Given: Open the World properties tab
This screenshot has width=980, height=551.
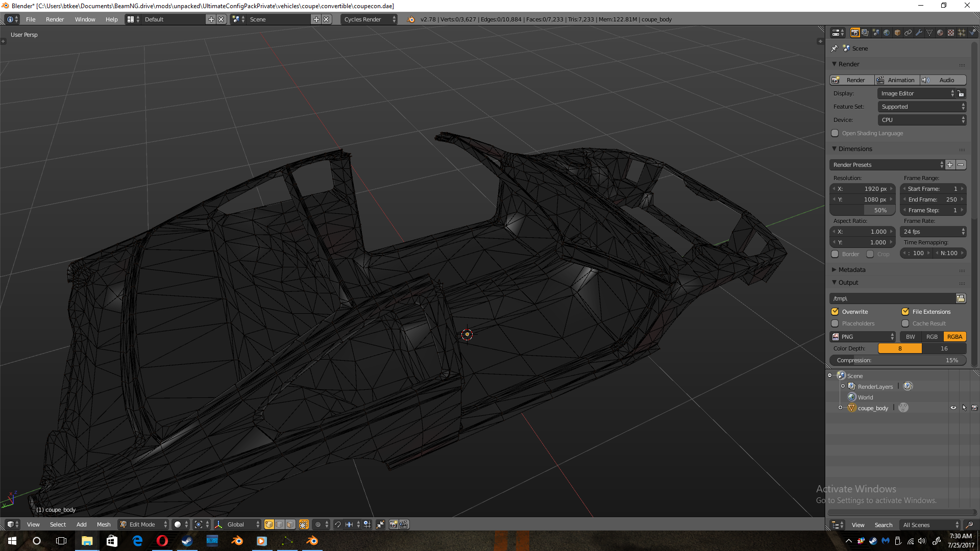Looking at the screenshot, I should click(887, 33).
